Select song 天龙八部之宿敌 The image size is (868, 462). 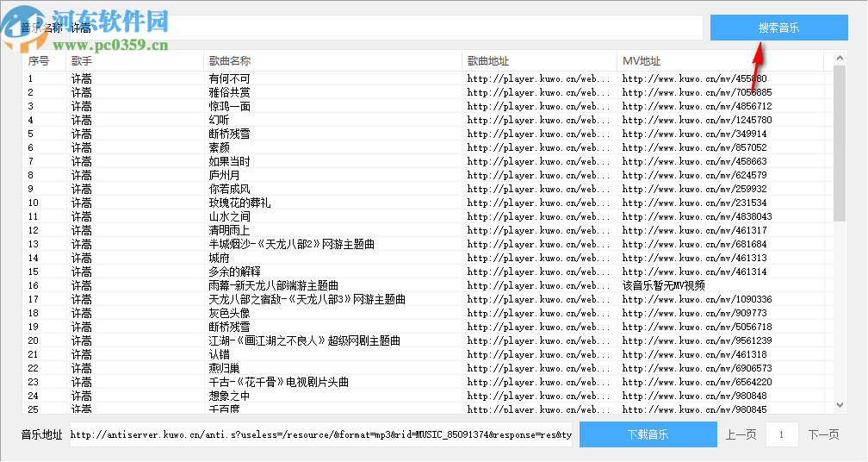[x=307, y=300]
